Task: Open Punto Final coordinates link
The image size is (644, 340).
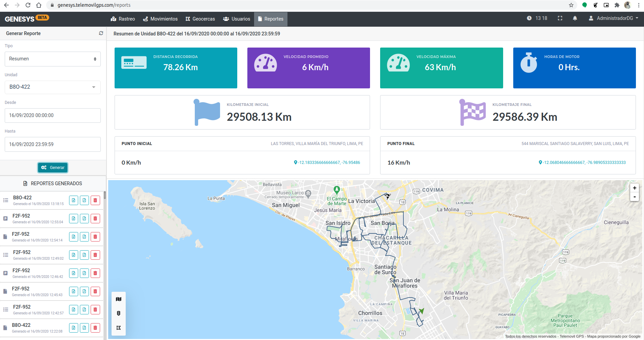Action: (x=582, y=163)
